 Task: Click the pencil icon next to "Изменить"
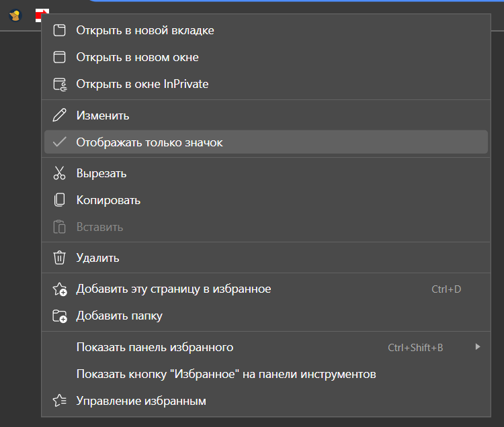[x=60, y=115]
